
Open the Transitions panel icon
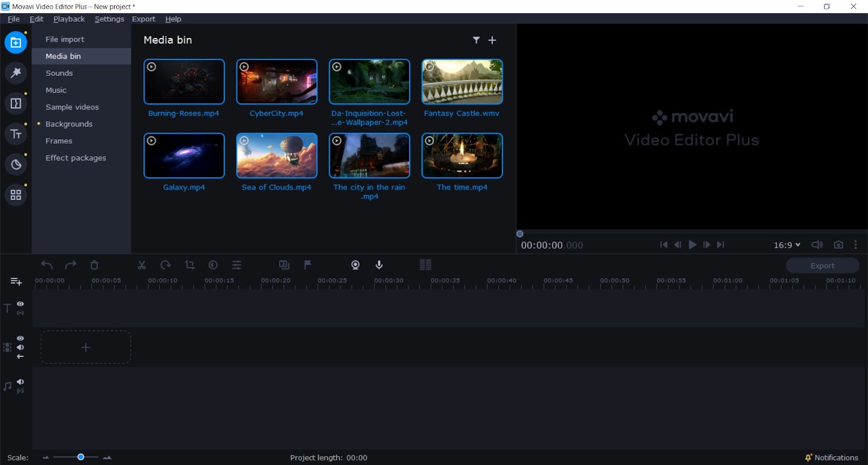(x=16, y=103)
